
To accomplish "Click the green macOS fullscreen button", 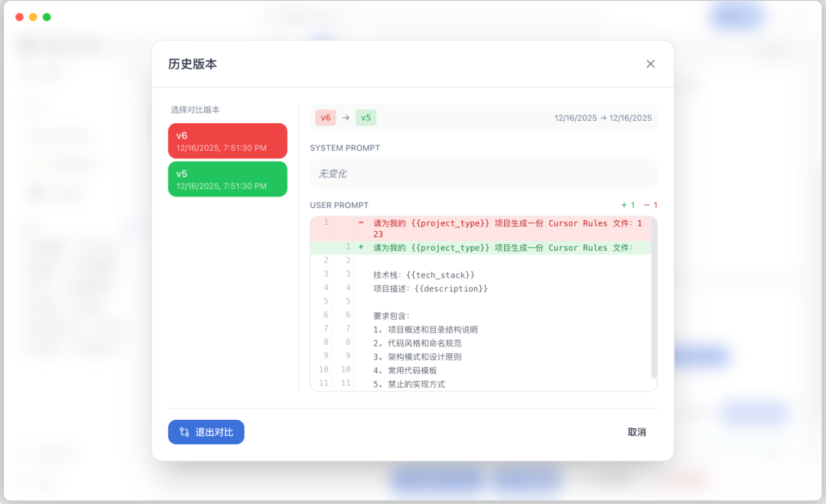I will pyautogui.click(x=47, y=17).
